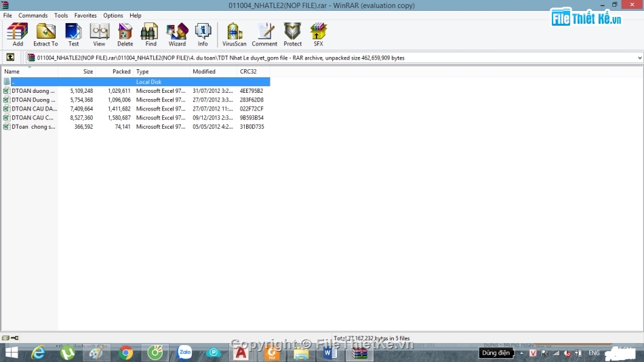Show hidden system tray icons
The width and height of the screenshot is (644, 362).
pos(521,353)
